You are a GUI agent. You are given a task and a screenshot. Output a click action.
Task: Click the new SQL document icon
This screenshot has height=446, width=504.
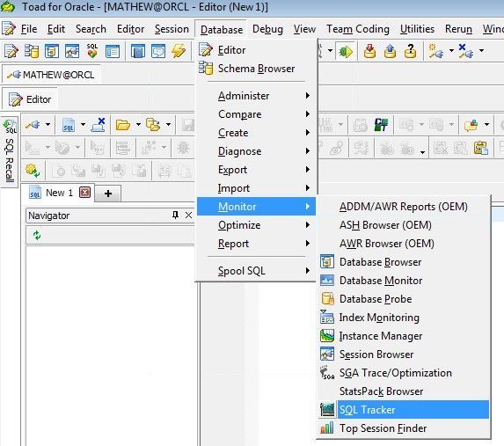coord(68,124)
